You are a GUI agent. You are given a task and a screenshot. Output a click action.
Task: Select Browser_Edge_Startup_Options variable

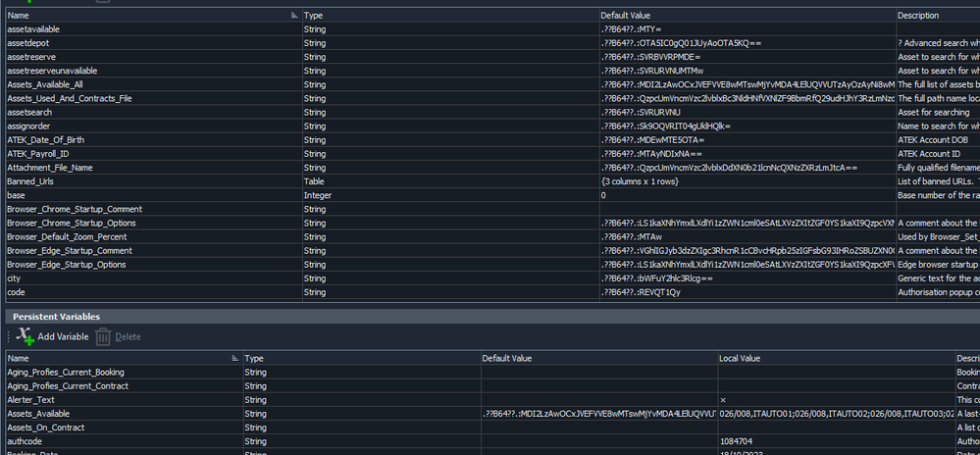(66, 264)
